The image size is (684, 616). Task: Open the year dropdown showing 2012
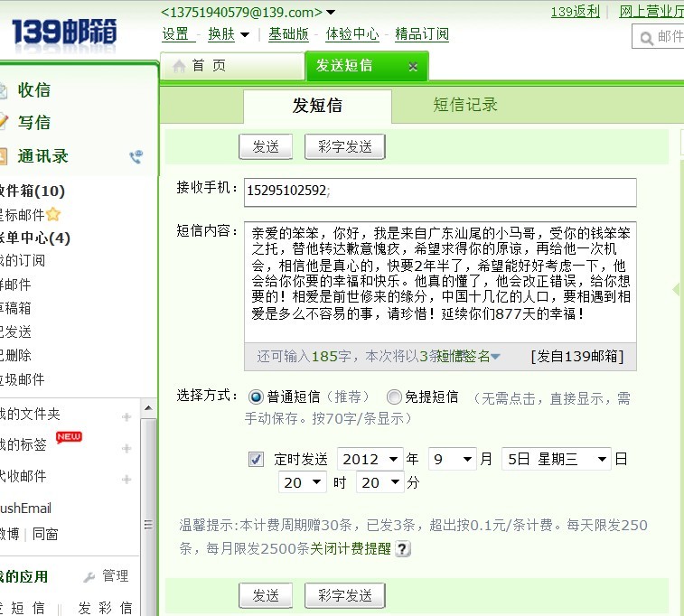pos(370,459)
